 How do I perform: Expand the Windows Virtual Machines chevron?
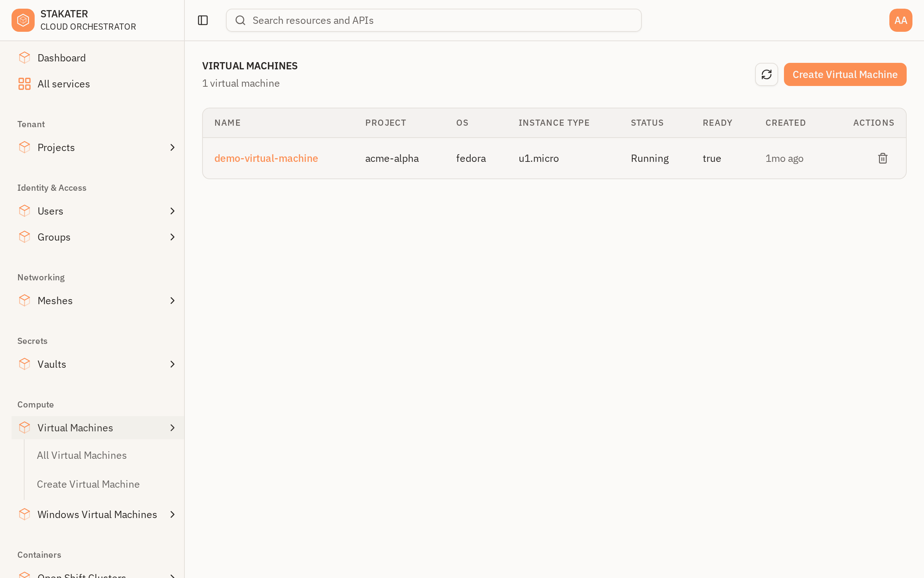[x=172, y=514]
